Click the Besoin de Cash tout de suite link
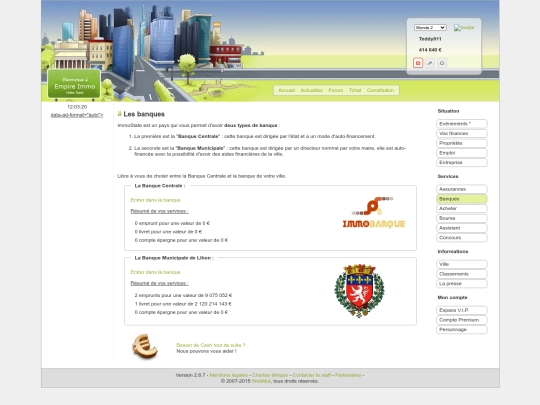 pyautogui.click(x=211, y=345)
